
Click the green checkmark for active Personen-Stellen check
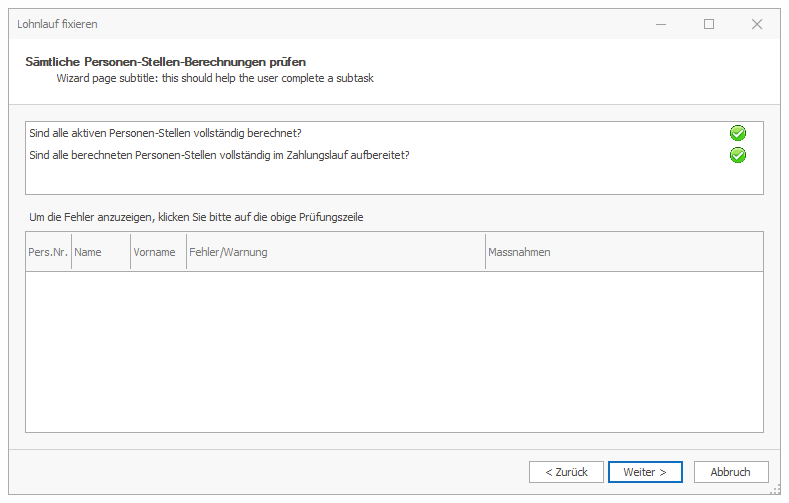point(738,133)
